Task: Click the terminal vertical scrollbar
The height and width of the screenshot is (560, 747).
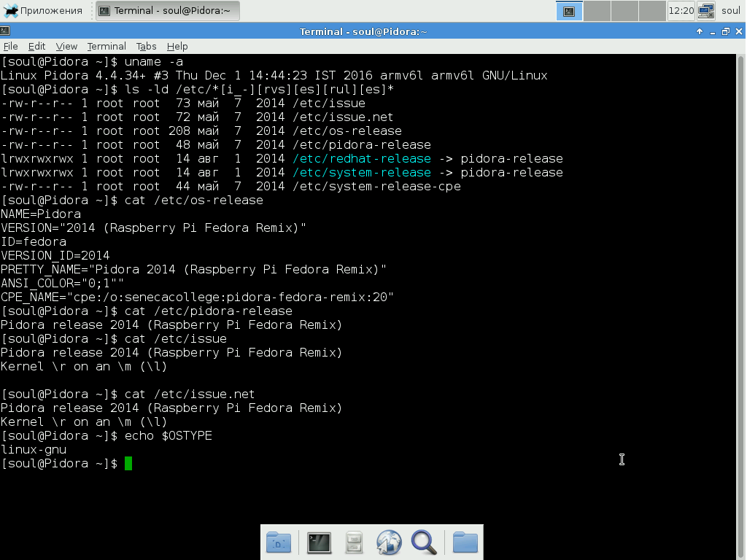Action: click(741, 307)
